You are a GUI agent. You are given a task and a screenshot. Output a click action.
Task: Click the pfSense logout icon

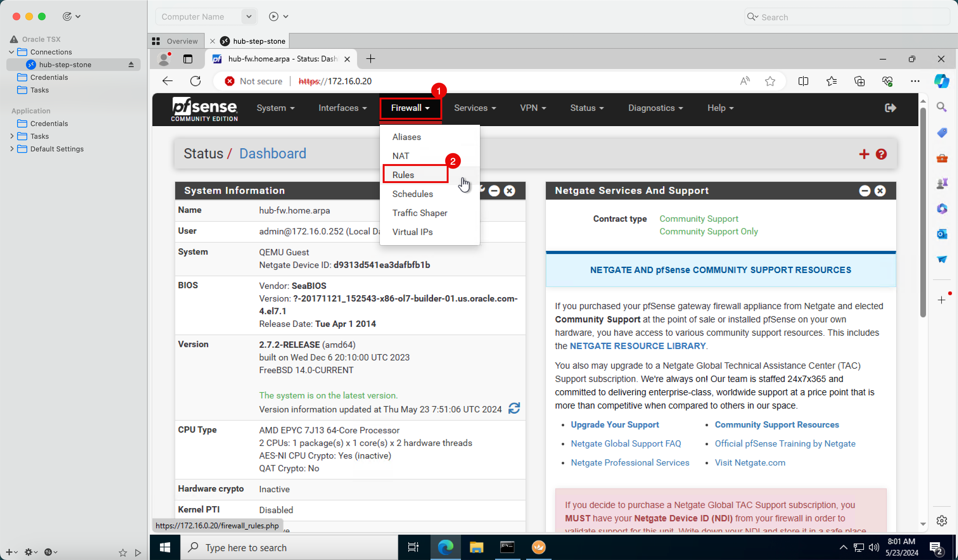point(890,108)
